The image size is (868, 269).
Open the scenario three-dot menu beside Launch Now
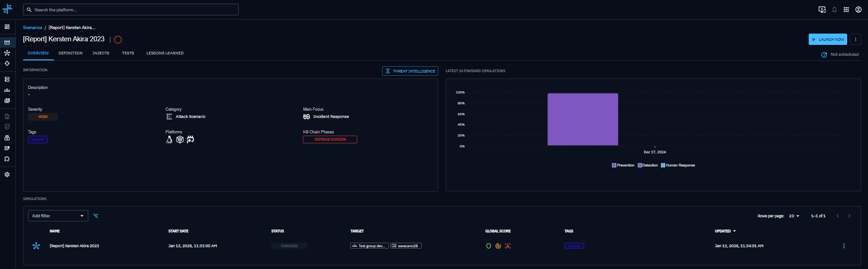click(855, 39)
